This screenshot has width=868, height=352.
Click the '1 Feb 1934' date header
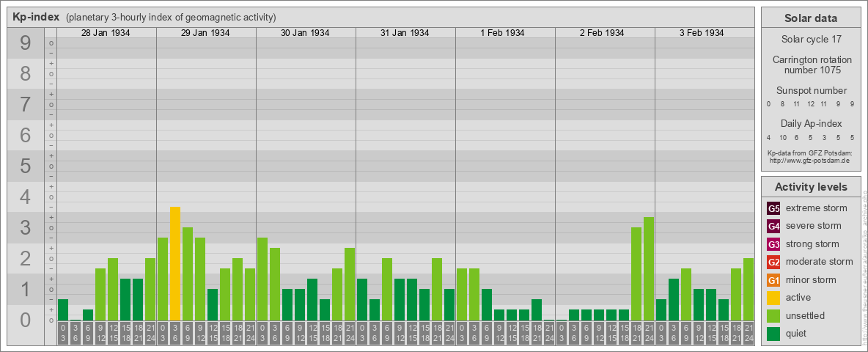(x=503, y=33)
